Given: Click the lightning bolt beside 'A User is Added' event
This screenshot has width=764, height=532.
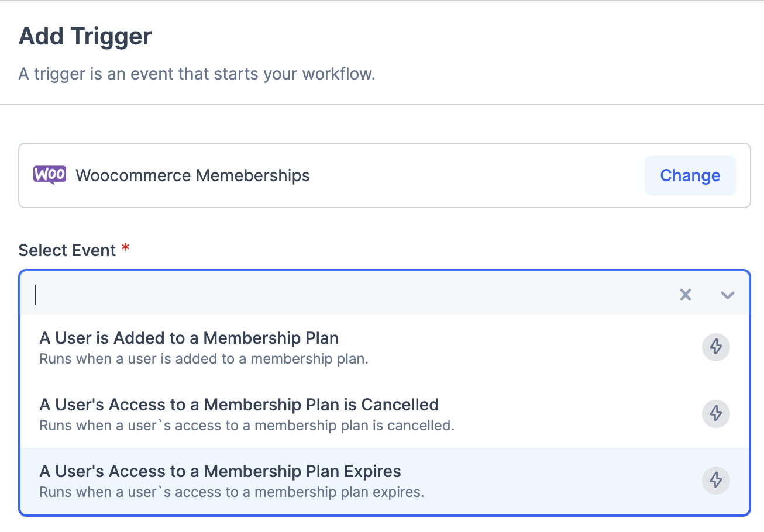Looking at the screenshot, I should 715,347.
